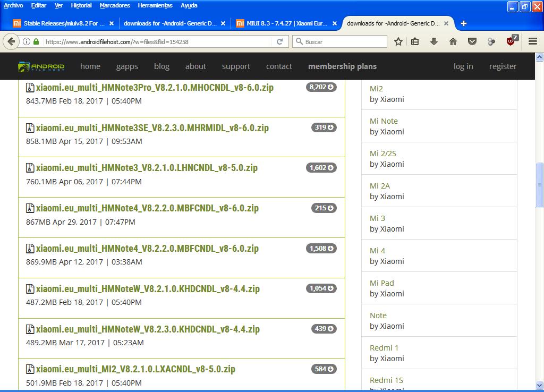Open xiaomi.eu_multi_HMNote3Pro_V8.2.1.0 zip link

coord(155,88)
